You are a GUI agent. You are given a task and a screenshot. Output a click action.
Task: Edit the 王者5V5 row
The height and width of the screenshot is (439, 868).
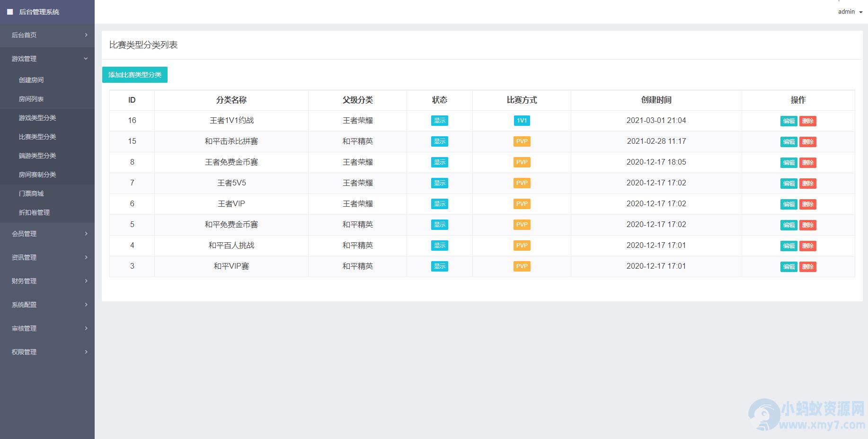pyautogui.click(x=789, y=184)
